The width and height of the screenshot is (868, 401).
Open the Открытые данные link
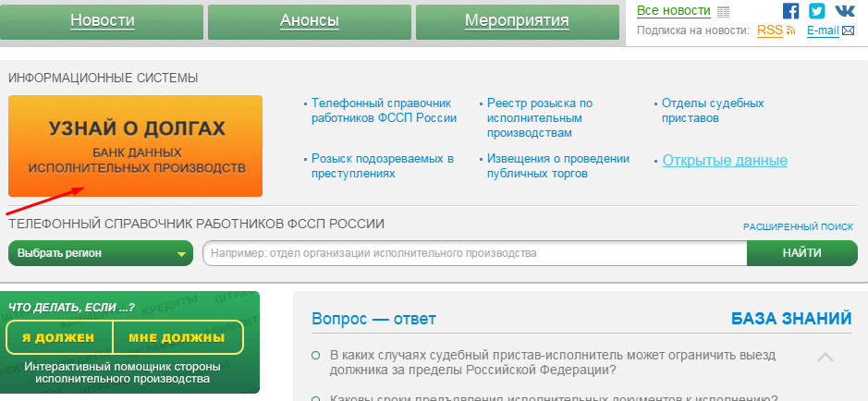pos(725,161)
